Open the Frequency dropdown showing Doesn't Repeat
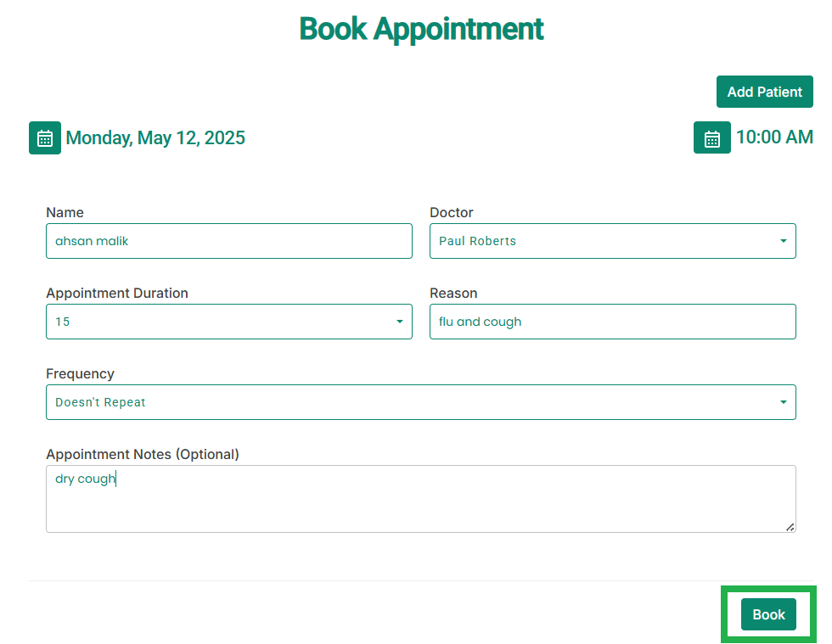 [x=421, y=402]
